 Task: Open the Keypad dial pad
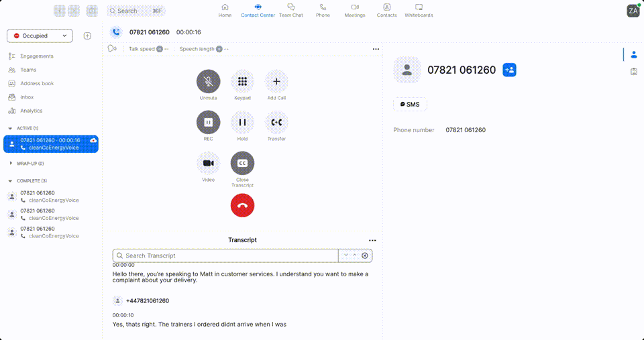[242, 82]
